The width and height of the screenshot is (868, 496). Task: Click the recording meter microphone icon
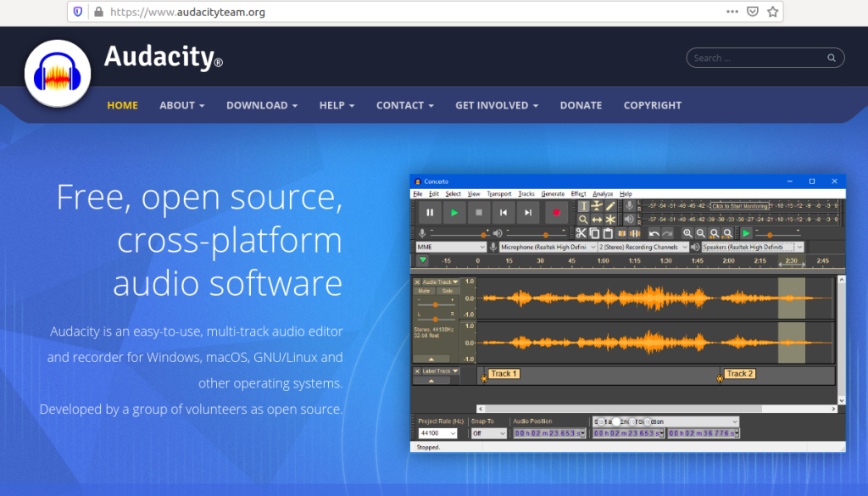tap(630, 206)
